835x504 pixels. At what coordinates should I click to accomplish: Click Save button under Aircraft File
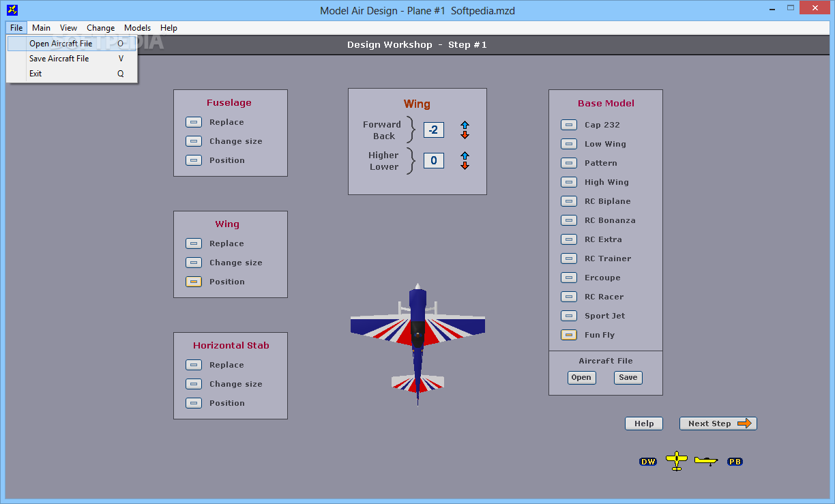point(628,377)
